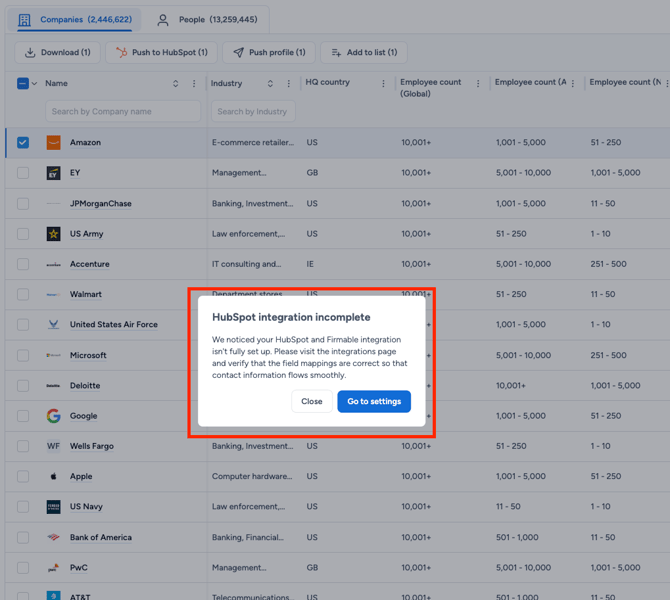Click Push to HubSpot (1) button
670x600 pixels.
(x=162, y=53)
